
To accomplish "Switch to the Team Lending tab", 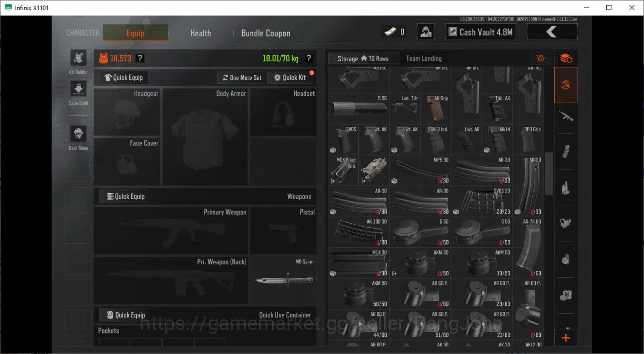I will (424, 58).
